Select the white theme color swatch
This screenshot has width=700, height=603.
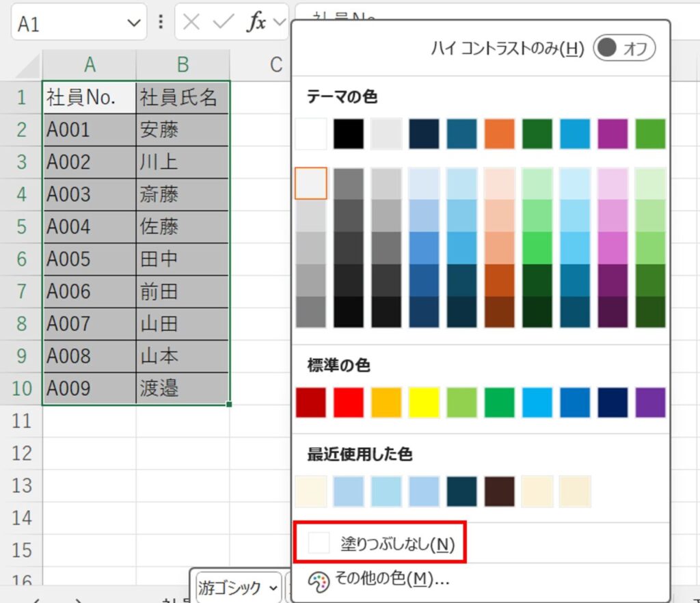[x=311, y=133]
